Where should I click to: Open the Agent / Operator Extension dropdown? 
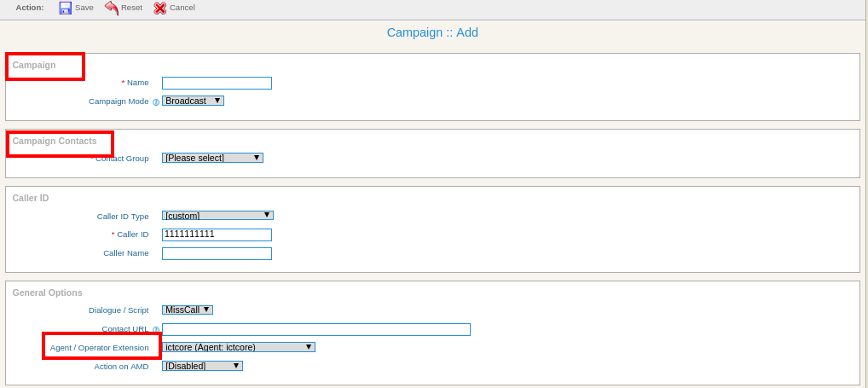point(239,347)
